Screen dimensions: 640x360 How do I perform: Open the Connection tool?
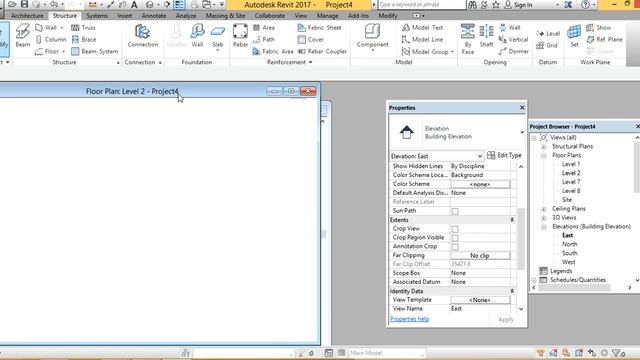tap(142, 36)
